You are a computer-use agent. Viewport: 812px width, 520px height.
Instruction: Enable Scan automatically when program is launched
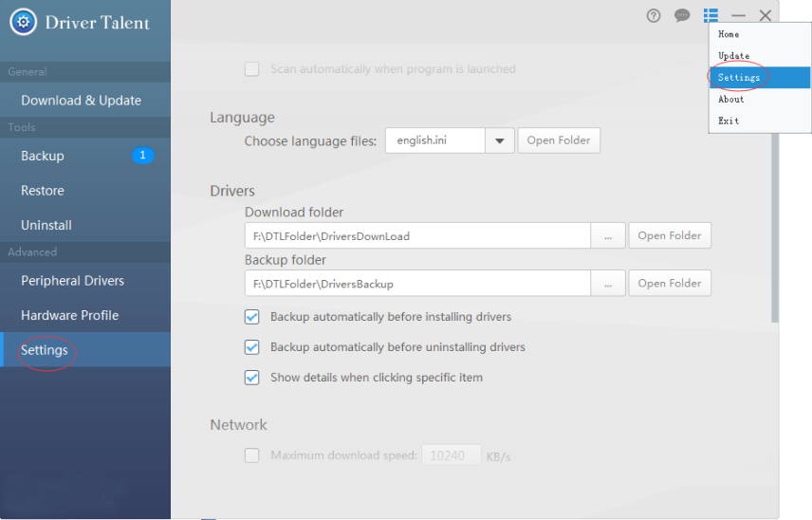pos(251,69)
